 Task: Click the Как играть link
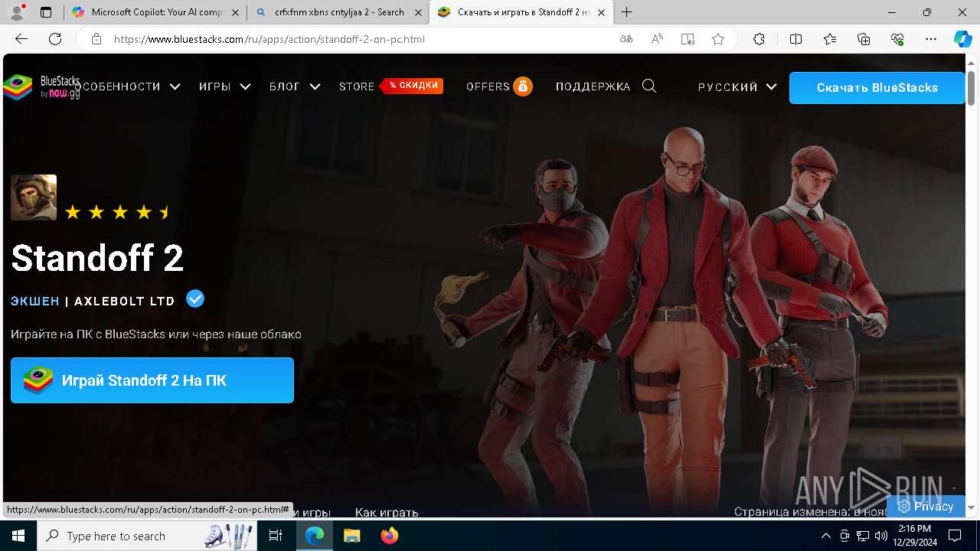pyautogui.click(x=387, y=512)
